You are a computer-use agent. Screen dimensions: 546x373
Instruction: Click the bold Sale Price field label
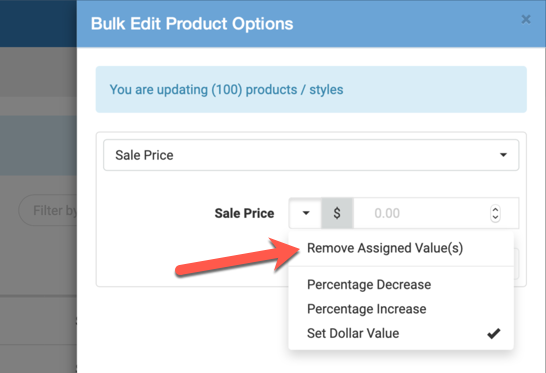[x=244, y=213]
